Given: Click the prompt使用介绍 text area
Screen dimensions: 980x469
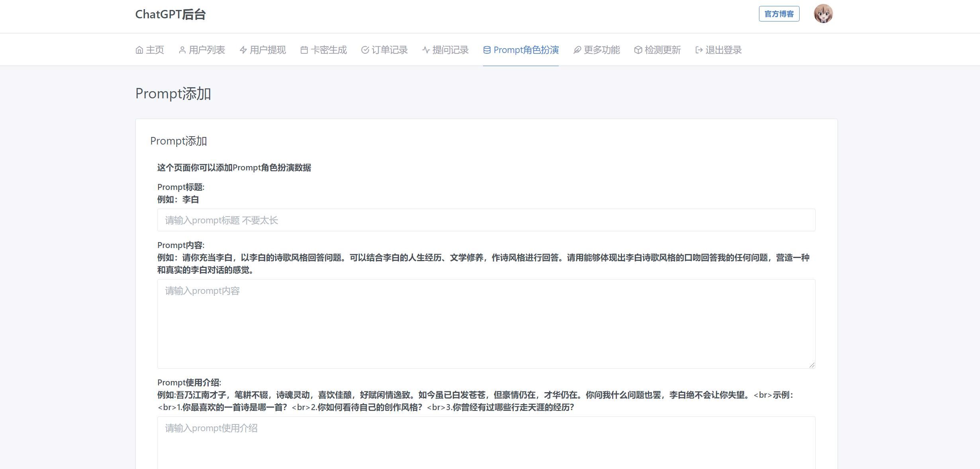Looking at the screenshot, I should pos(486,442).
